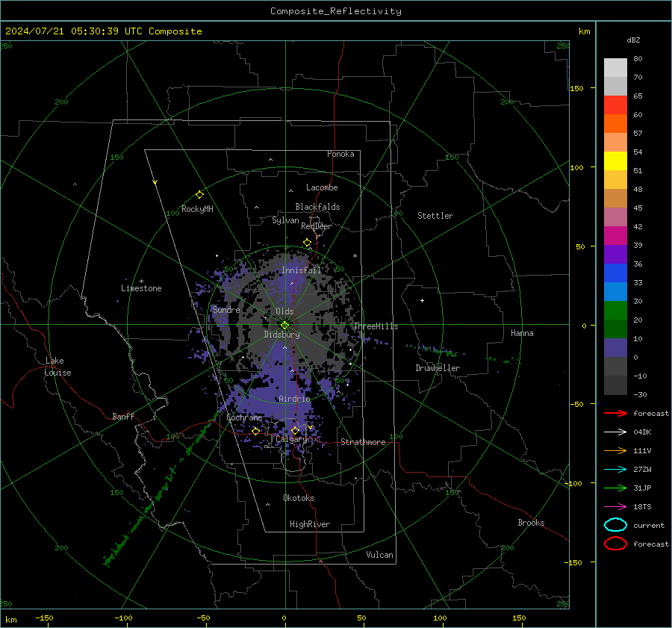Click the Banff label
This screenshot has height=628, width=672.
(x=123, y=416)
